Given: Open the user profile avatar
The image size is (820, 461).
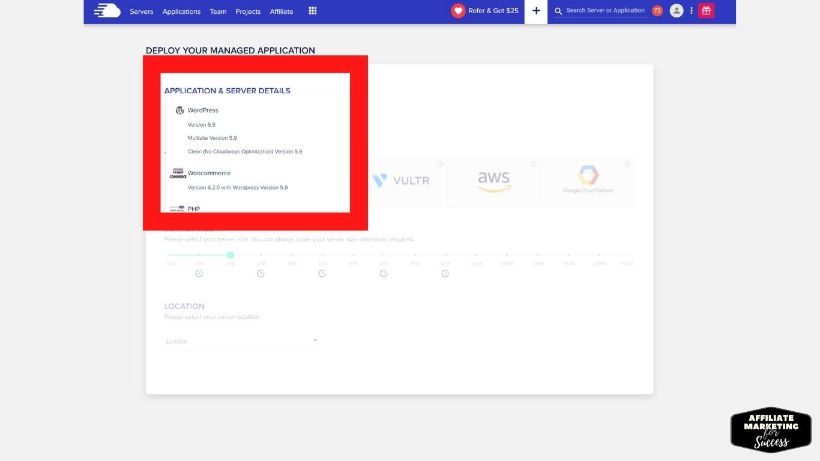Looking at the screenshot, I should [676, 10].
